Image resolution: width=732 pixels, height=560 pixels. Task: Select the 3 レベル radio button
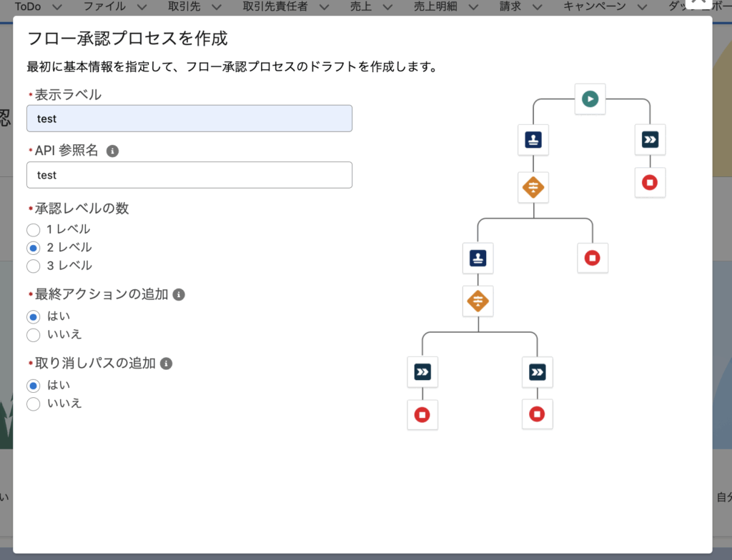point(33,266)
